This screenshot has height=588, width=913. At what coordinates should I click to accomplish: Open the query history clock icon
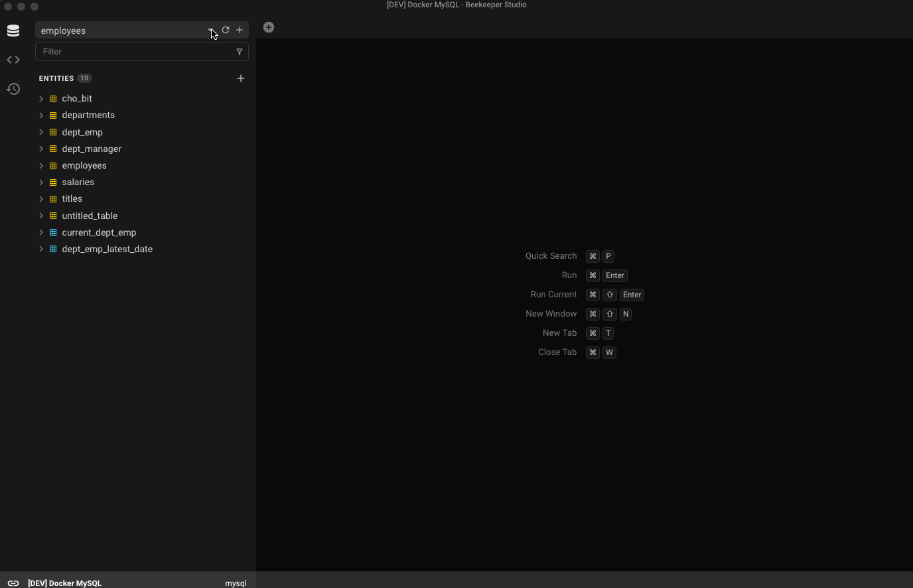pos(13,89)
